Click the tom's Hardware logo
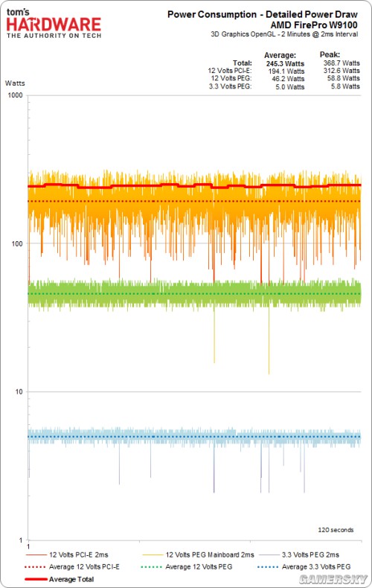 point(54,23)
